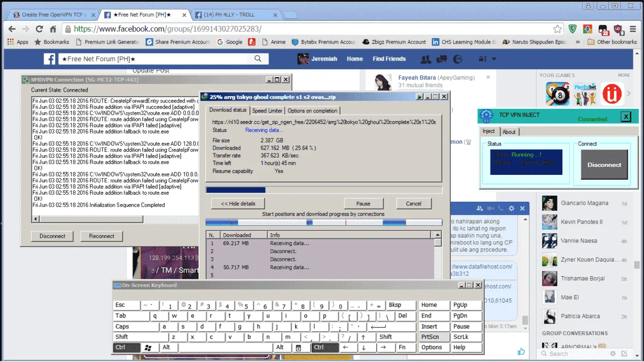Launch Playfulbet game icon

(585, 94)
